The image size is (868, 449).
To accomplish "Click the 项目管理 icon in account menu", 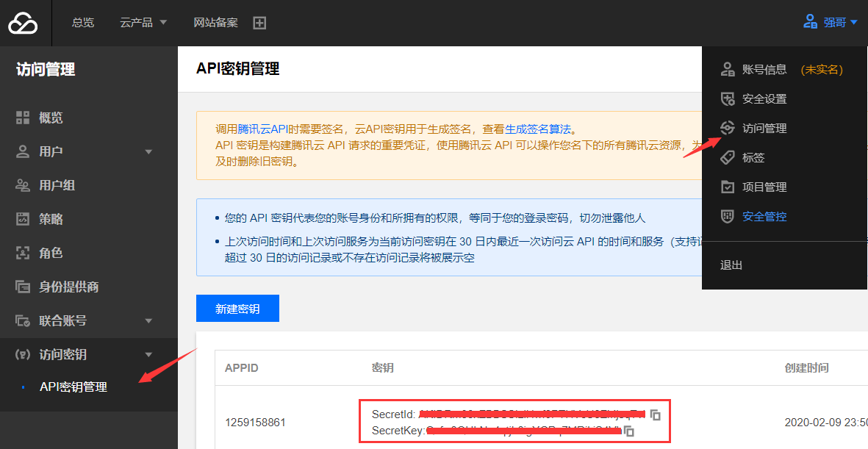I will [x=728, y=187].
